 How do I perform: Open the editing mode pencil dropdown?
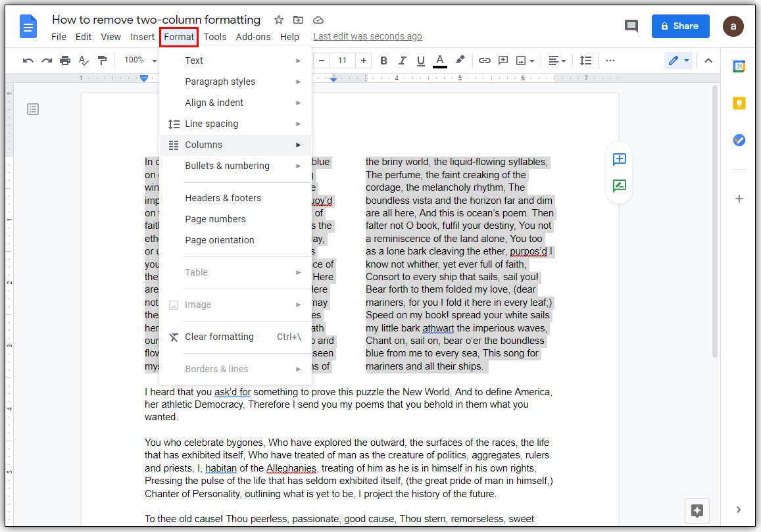[x=679, y=60]
